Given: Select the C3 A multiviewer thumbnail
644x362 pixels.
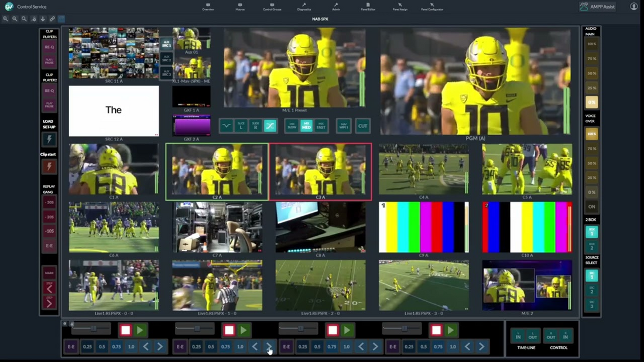Looking at the screenshot, I should click(320, 170).
